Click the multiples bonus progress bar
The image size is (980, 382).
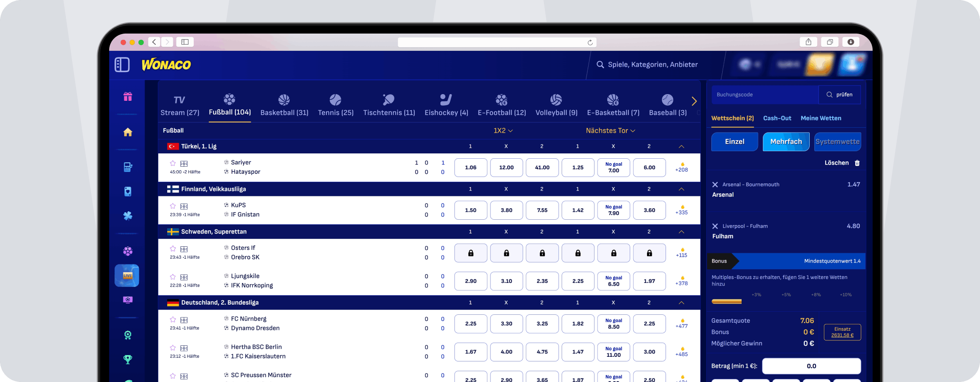(727, 302)
